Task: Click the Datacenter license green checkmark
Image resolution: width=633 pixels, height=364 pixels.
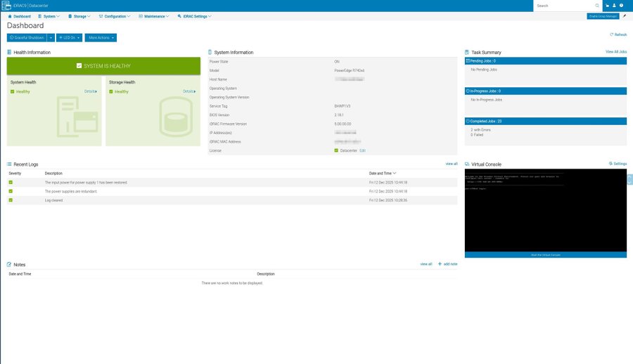Action: pos(336,150)
